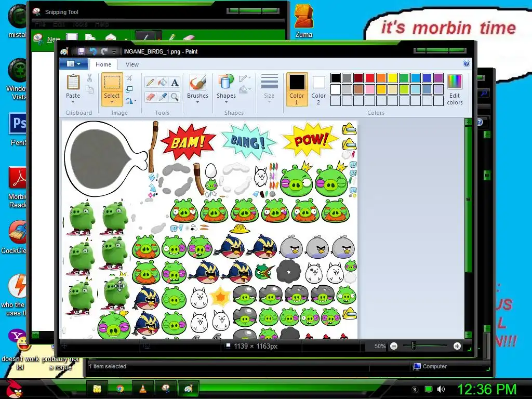This screenshot has width=532, height=399.
Task: Open Chrome from the taskbar
Action: tap(120, 389)
